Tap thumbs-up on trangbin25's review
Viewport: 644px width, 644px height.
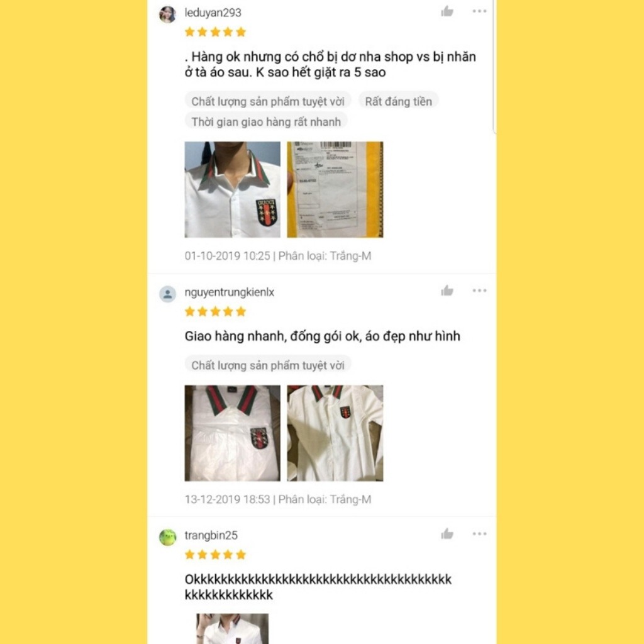point(447,534)
